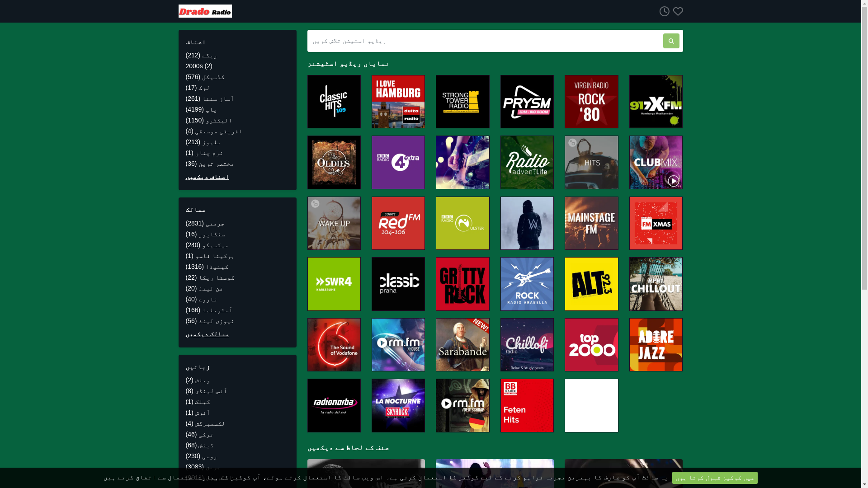Open Classic Praha station tile
This screenshot has height=488, width=868.
(398, 284)
